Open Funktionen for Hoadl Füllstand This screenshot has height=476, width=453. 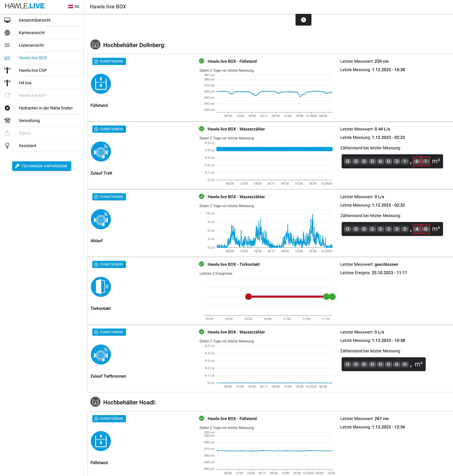(x=109, y=418)
